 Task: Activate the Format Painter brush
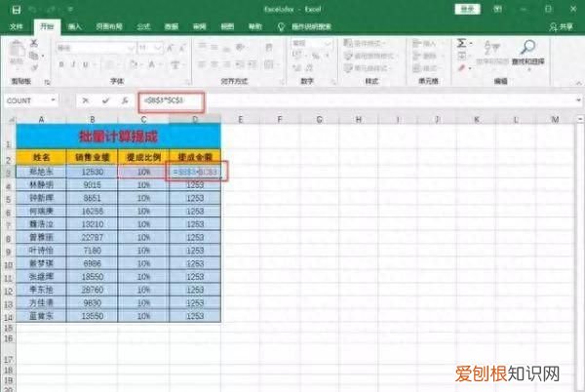point(35,67)
